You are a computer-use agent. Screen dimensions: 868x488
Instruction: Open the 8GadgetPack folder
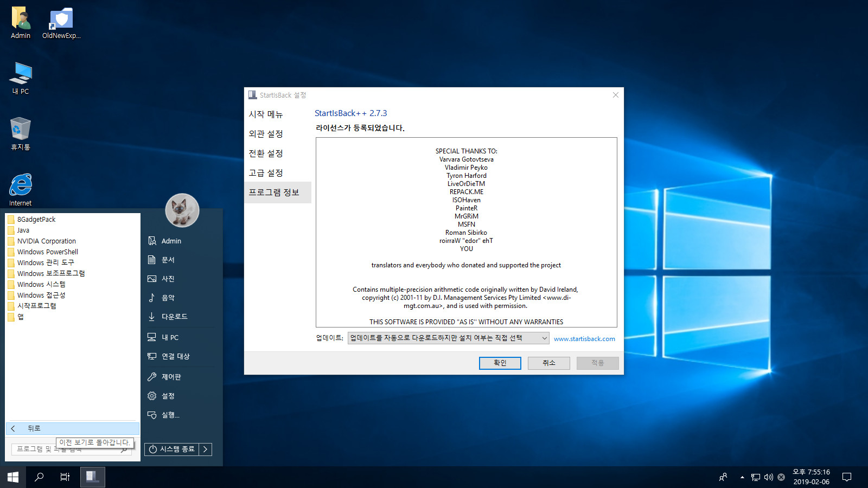(x=73, y=220)
